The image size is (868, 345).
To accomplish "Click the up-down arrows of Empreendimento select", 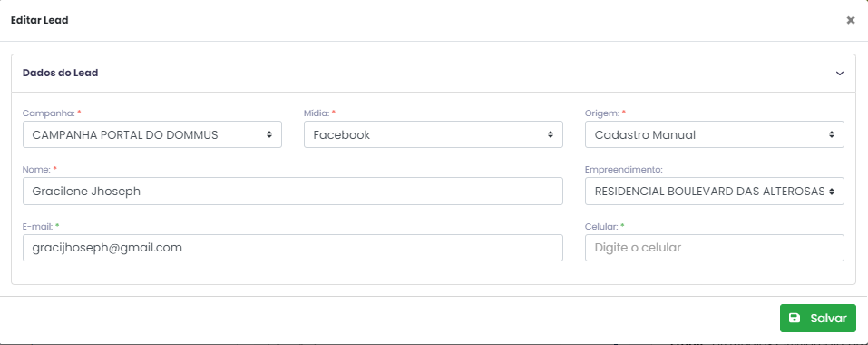I will coord(832,191).
